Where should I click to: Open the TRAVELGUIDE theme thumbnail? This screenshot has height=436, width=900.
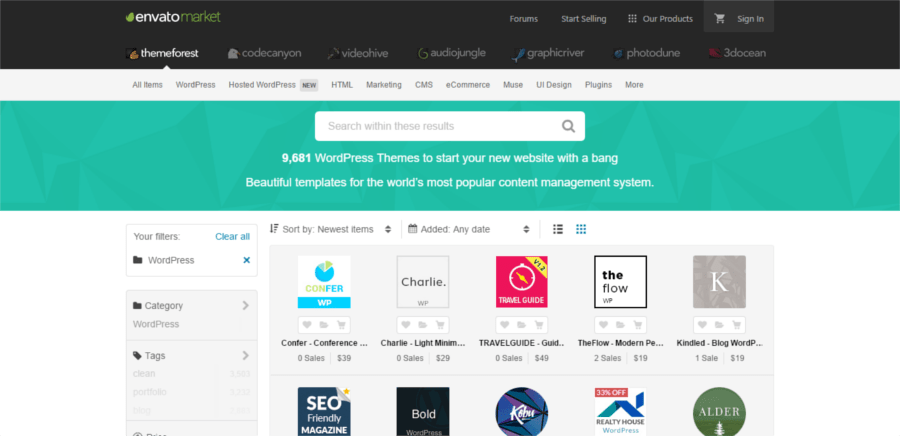[522, 282]
